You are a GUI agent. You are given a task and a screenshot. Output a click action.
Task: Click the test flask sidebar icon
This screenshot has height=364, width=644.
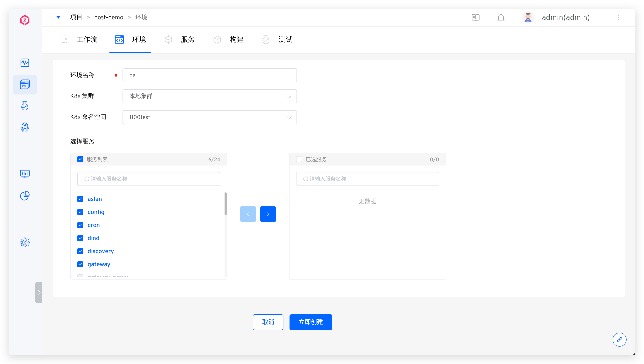pos(25,106)
